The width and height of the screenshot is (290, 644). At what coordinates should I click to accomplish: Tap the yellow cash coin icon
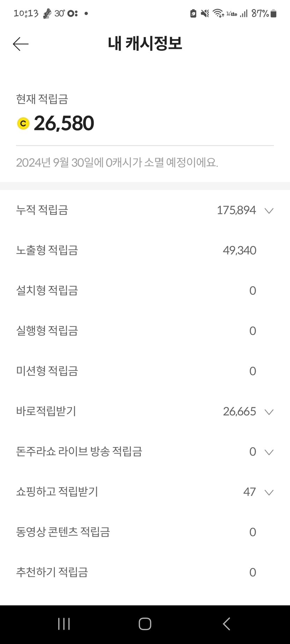click(x=23, y=124)
